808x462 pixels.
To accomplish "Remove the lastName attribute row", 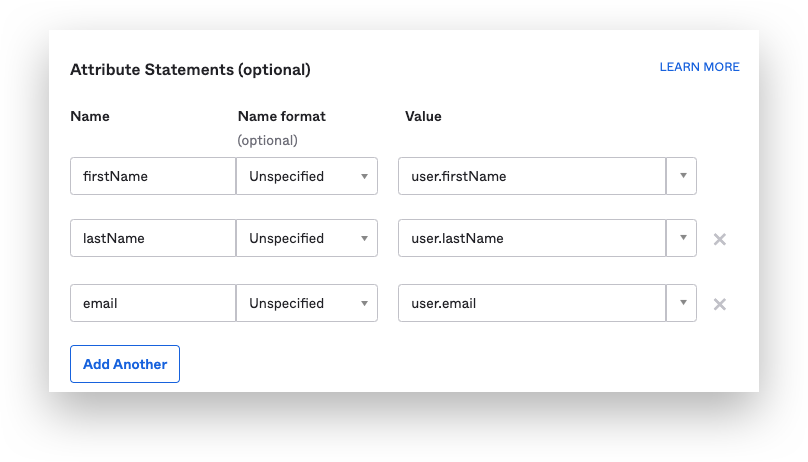I will pos(719,239).
